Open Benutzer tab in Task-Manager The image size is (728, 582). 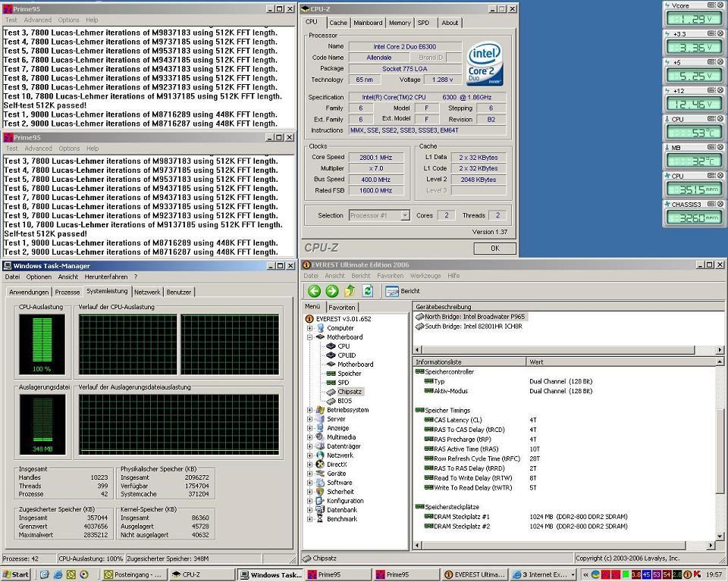tap(179, 292)
